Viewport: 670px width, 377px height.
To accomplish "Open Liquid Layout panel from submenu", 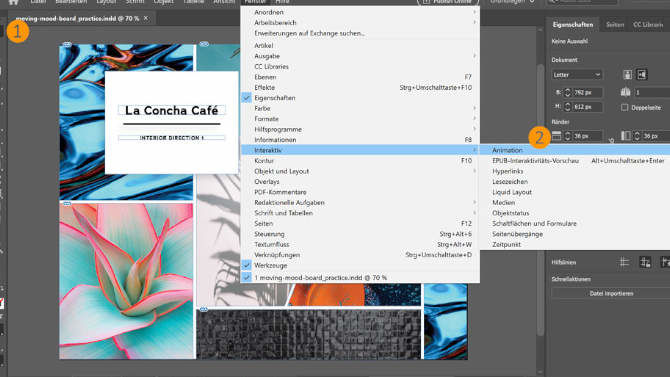I will 575,192.
